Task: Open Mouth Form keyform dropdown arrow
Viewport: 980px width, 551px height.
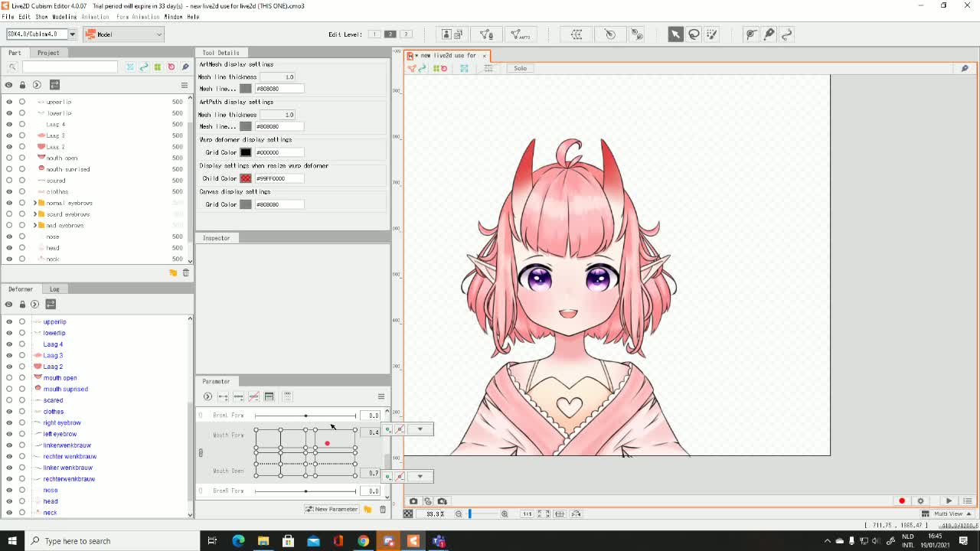Action: tap(420, 429)
